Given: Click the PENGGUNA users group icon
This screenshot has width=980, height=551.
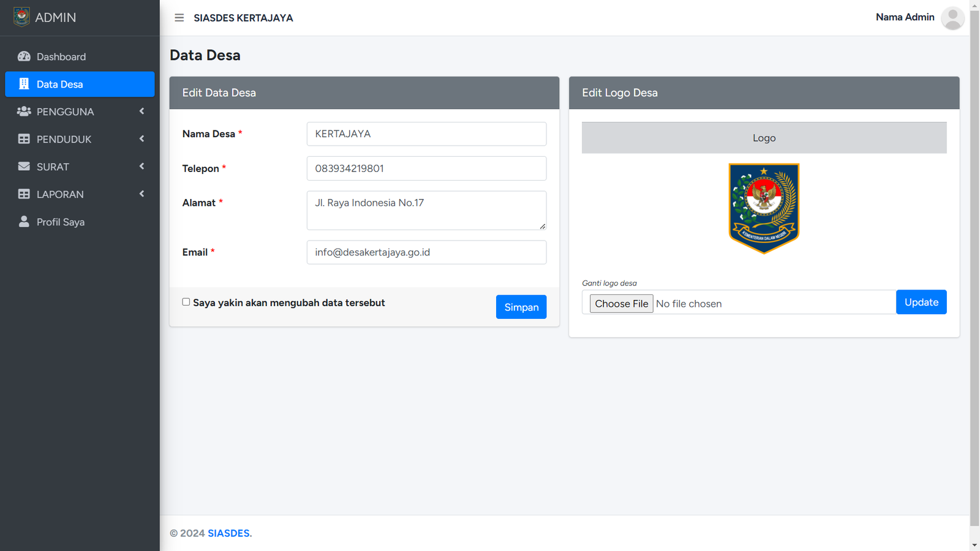Looking at the screenshot, I should click(x=24, y=111).
